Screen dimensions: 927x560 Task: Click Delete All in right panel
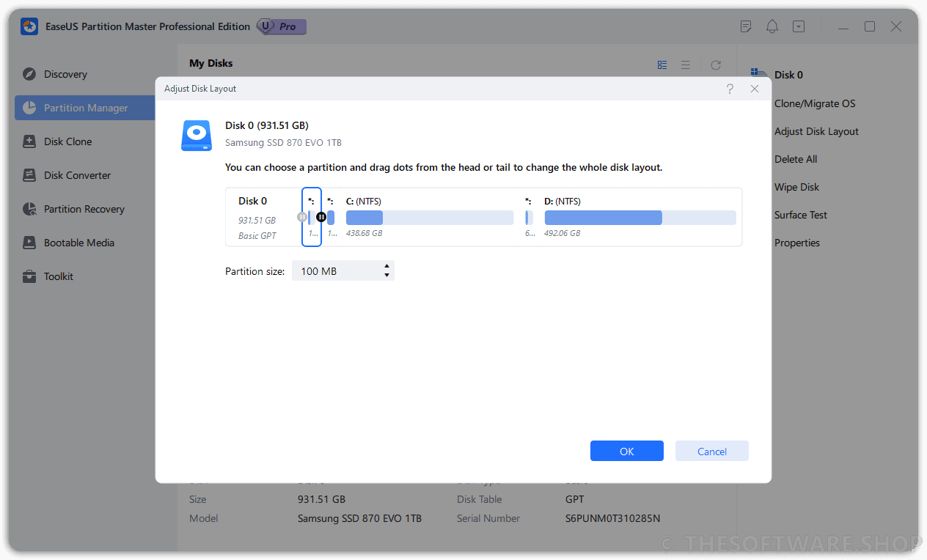coord(796,159)
